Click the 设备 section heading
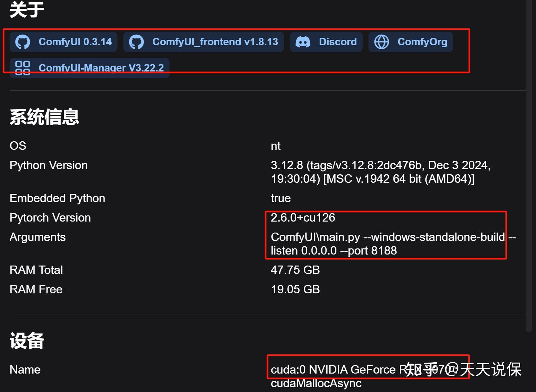 27,341
